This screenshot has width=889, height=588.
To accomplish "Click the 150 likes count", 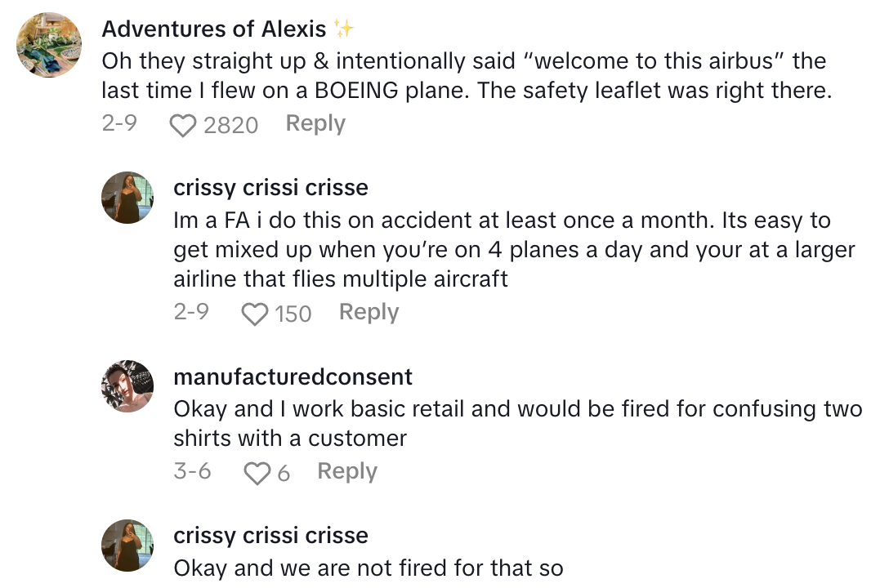I will (x=293, y=314).
